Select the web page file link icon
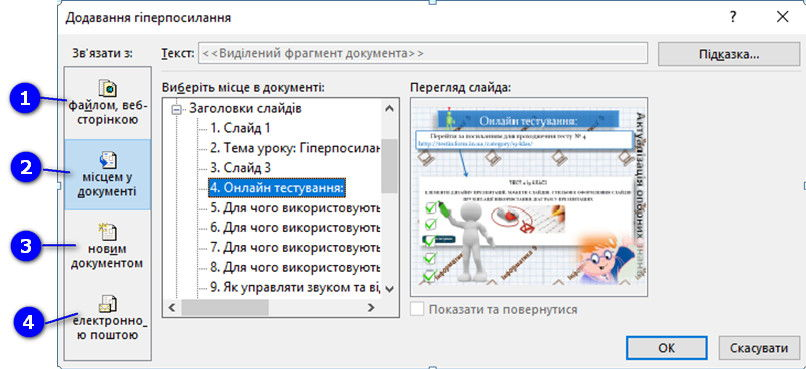Screen dimensions: 806x369 [108, 88]
